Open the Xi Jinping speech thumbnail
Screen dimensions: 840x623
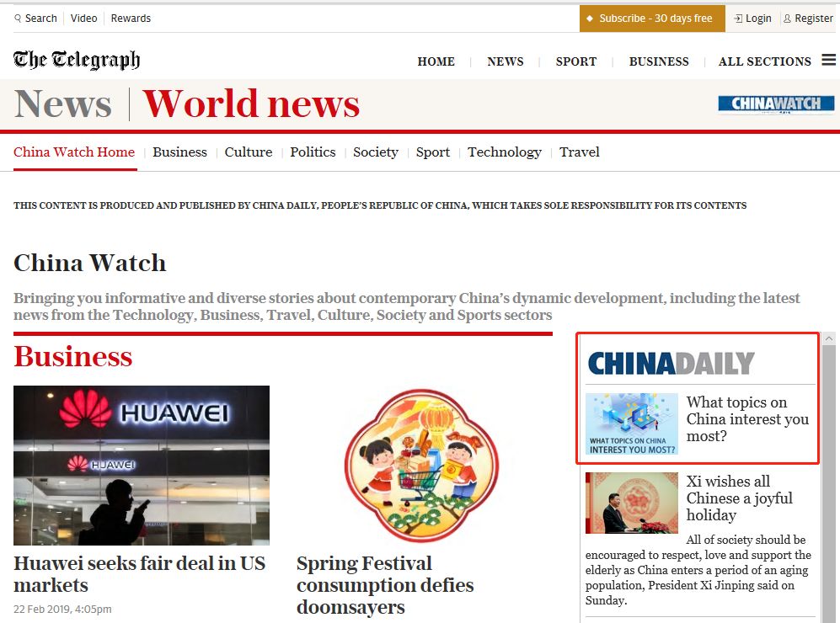coord(632,503)
